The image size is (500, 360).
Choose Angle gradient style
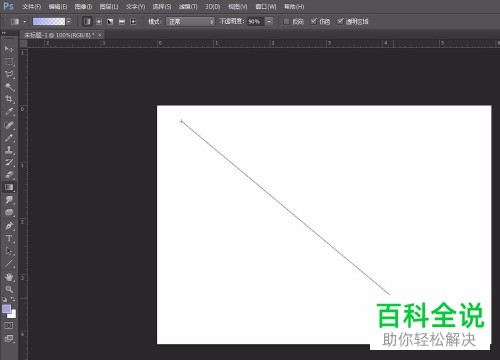coord(110,22)
